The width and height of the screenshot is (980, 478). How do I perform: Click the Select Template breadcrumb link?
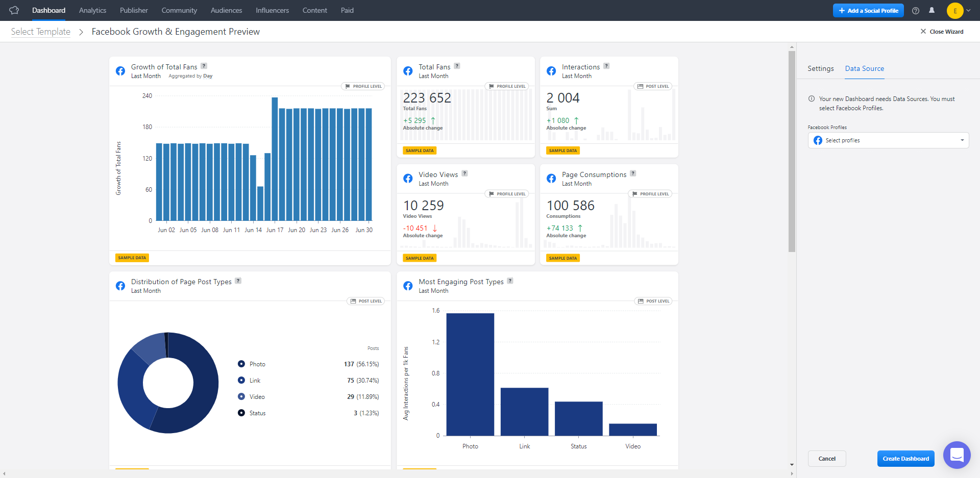point(41,32)
